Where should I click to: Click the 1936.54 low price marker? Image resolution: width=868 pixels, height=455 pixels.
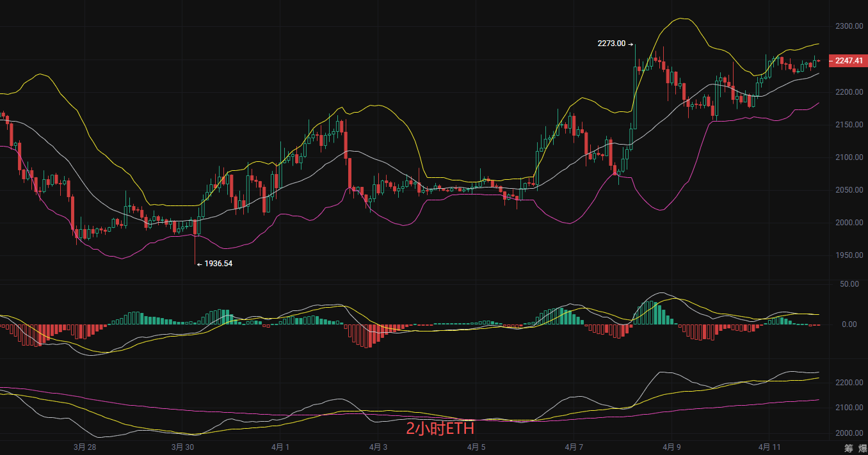[x=218, y=264]
